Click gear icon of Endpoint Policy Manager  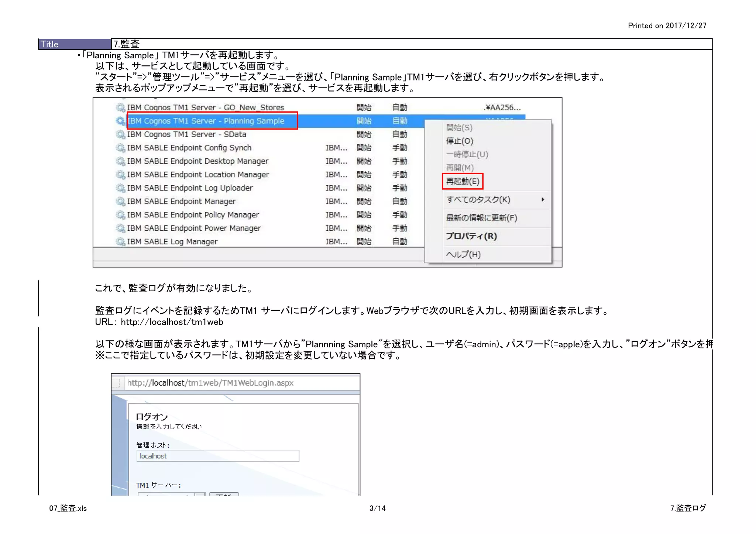(x=120, y=215)
